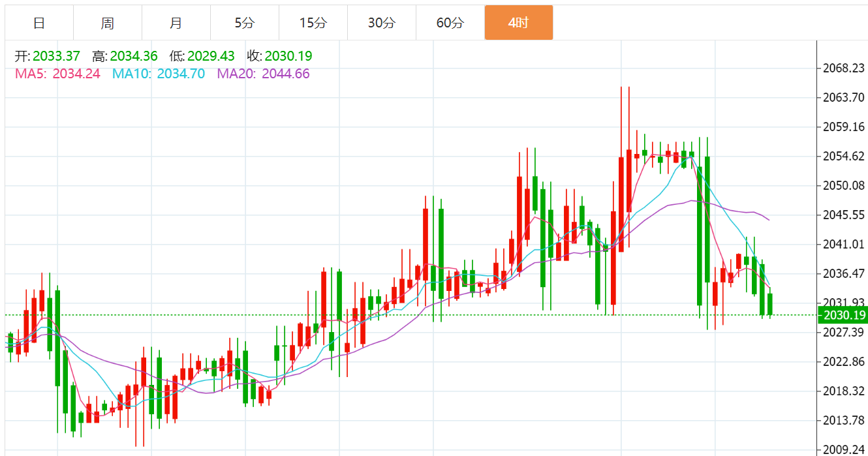Click the pink MA5 value 2034.24

pyautogui.click(x=76, y=74)
